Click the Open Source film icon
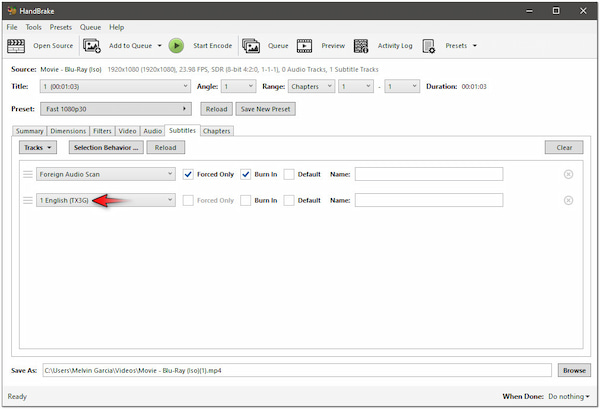Screen dimensions: 600x409 [17, 45]
